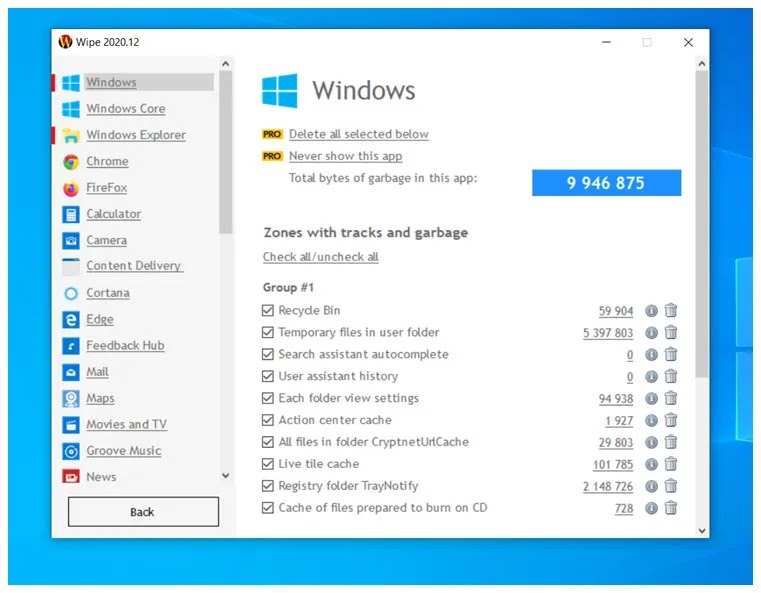Viewport: 761px width, 593px height.
Task: Click the Back button
Action: click(143, 511)
